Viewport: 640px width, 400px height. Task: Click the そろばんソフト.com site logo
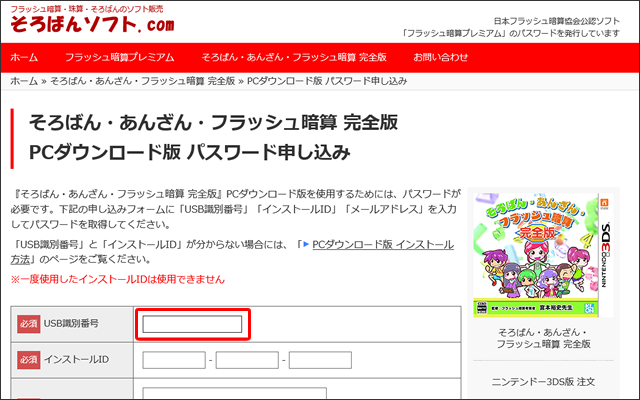(92, 24)
